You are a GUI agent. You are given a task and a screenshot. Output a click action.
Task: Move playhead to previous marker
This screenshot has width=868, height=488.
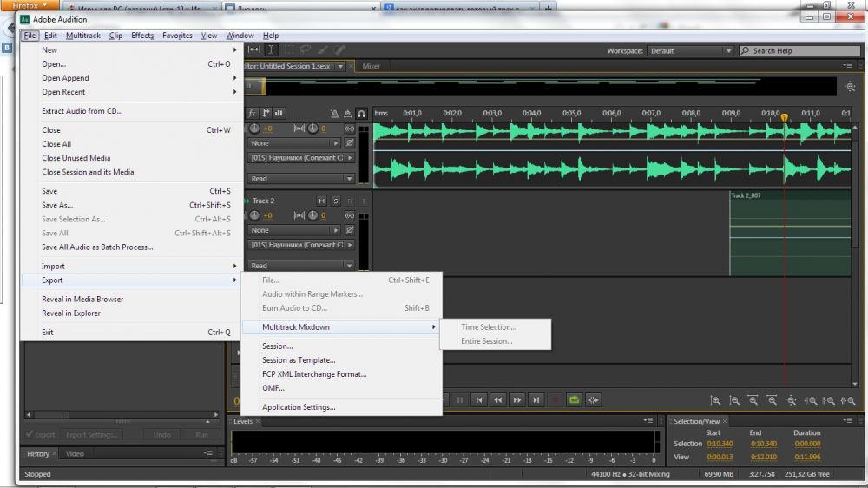[x=479, y=400]
